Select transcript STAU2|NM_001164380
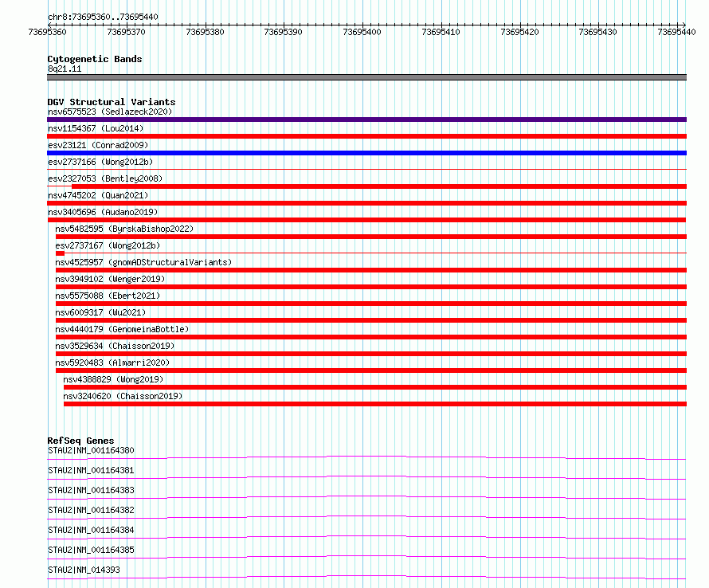This screenshot has width=709, height=588. tap(91, 450)
